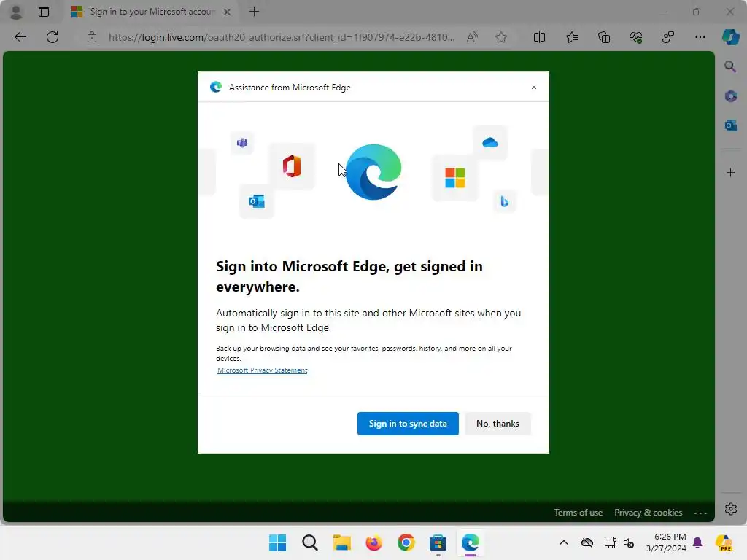Open the footer more options ellipsis
The width and height of the screenshot is (747, 560).
pos(700,513)
